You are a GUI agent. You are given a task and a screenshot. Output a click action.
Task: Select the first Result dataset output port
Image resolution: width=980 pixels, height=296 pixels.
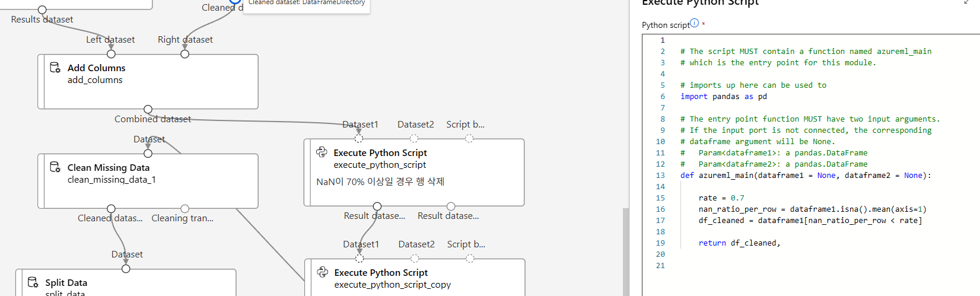click(377, 206)
